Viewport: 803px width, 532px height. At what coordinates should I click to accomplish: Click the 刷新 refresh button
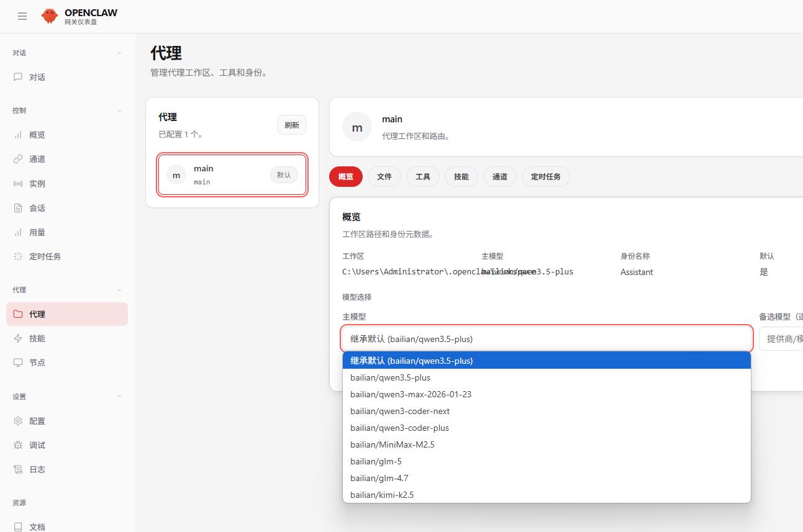(291, 125)
